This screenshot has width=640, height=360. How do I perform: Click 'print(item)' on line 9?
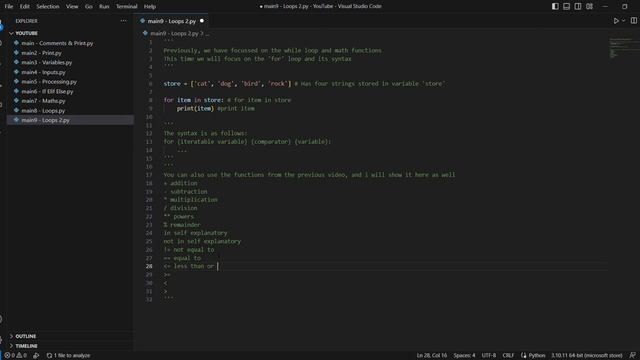pyautogui.click(x=195, y=109)
